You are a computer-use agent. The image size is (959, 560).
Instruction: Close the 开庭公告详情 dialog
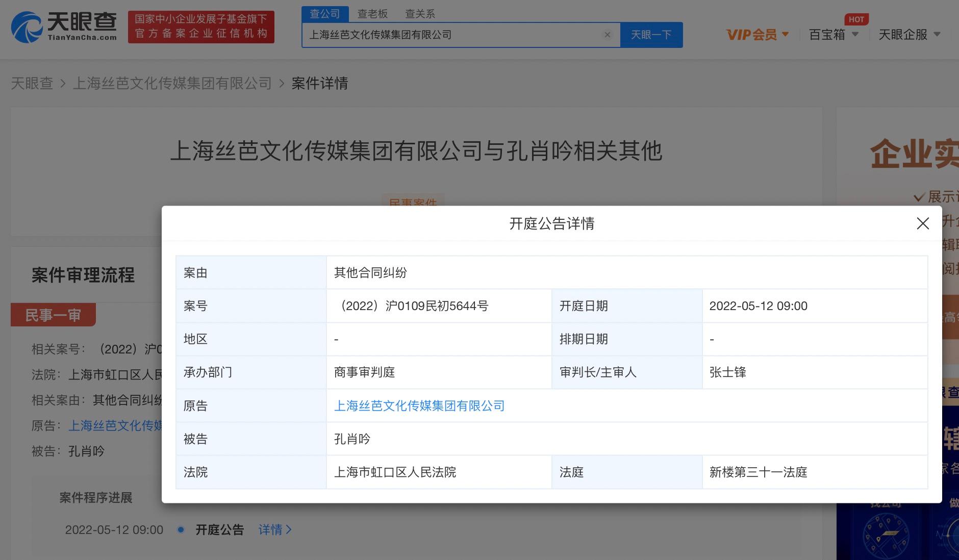tap(923, 223)
